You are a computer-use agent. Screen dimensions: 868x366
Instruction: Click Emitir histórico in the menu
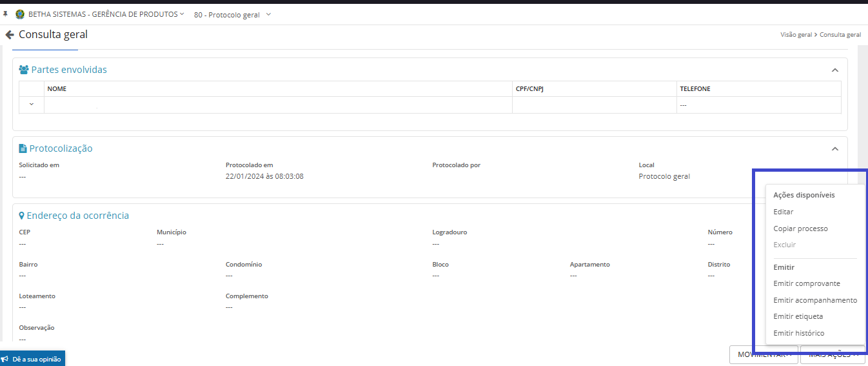tap(798, 333)
